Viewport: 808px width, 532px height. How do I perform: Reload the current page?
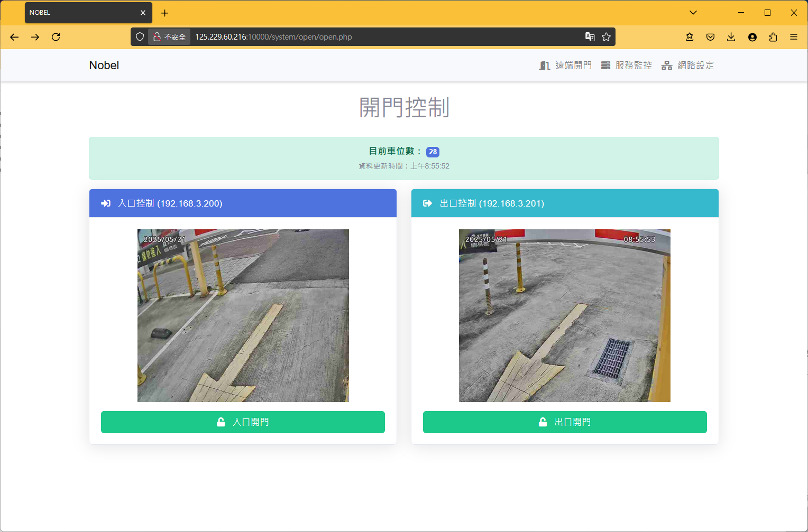click(56, 37)
